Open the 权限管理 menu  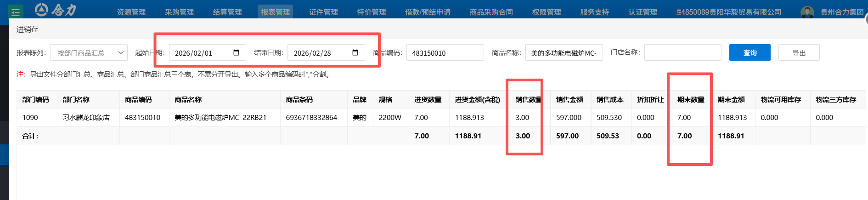547,12
